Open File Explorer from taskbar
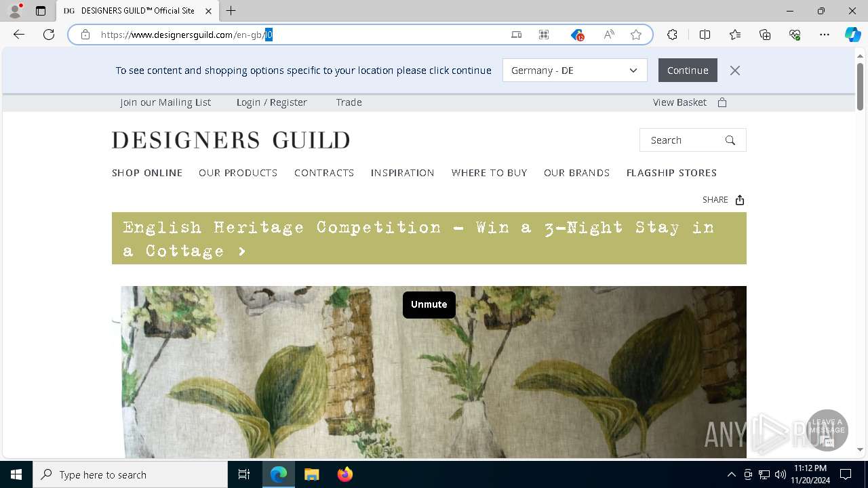Image resolution: width=868 pixels, height=488 pixels. pos(311,474)
